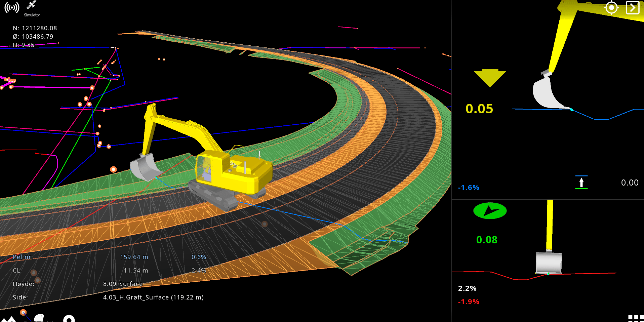Click the green compass direction indicator
The height and width of the screenshot is (322, 644).
(490, 211)
